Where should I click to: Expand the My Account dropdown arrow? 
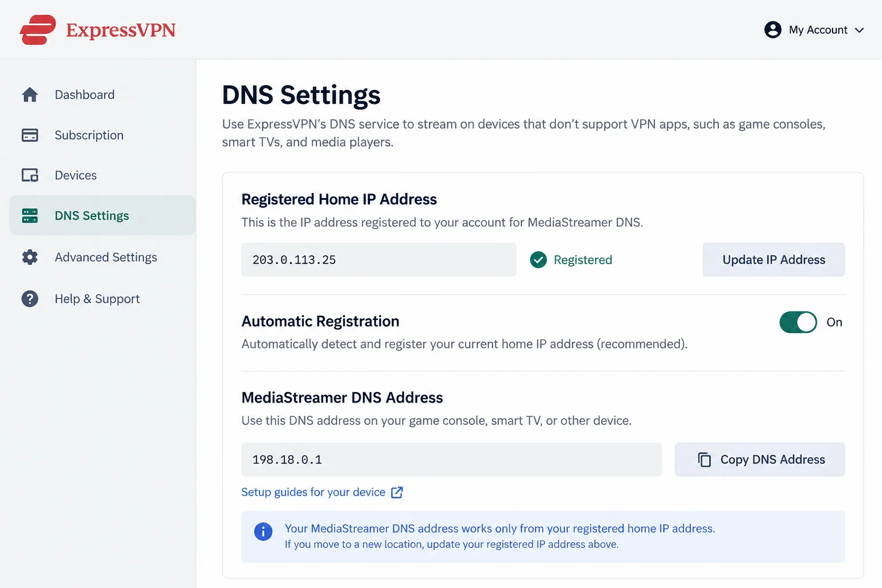[860, 30]
